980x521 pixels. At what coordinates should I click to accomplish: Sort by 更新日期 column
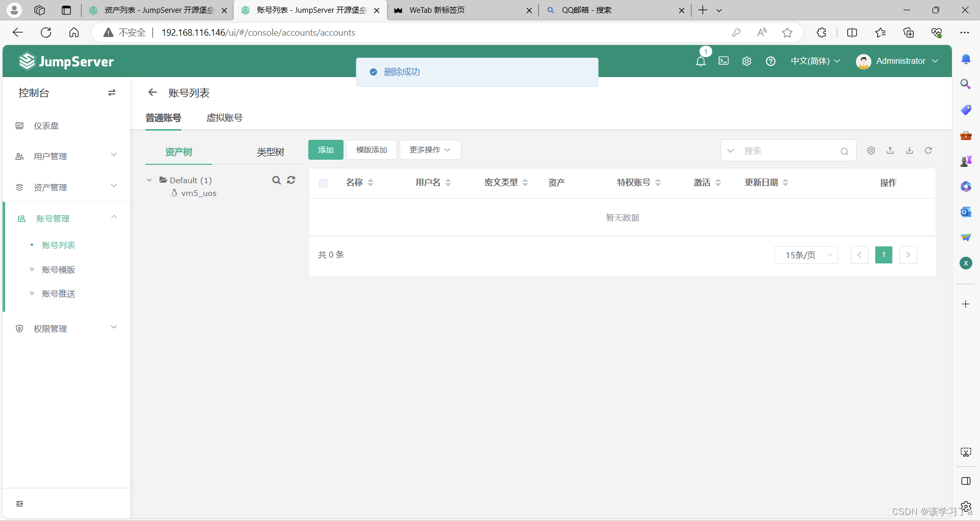(x=786, y=183)
